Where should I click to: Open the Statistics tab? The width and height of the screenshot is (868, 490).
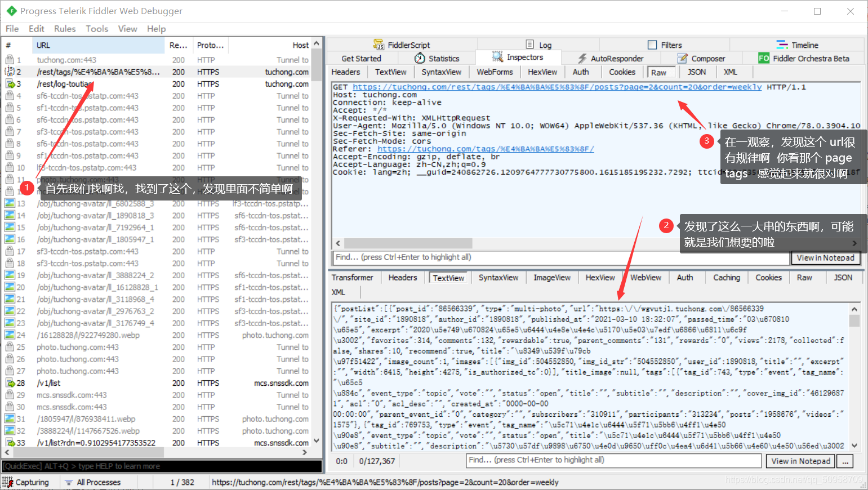(437, 59)
